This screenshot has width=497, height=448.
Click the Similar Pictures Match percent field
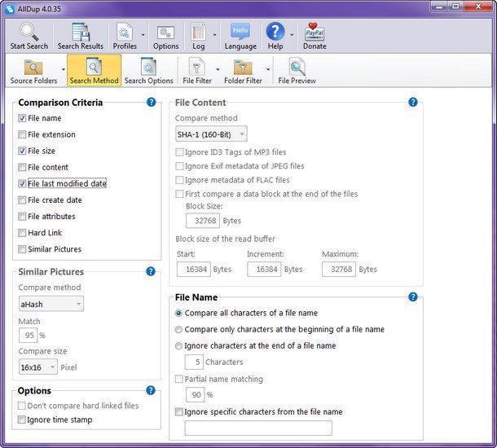[29, 336]
